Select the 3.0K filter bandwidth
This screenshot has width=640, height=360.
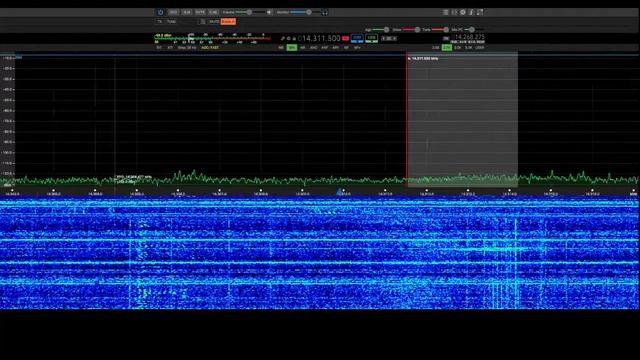[x=458, y=48]
